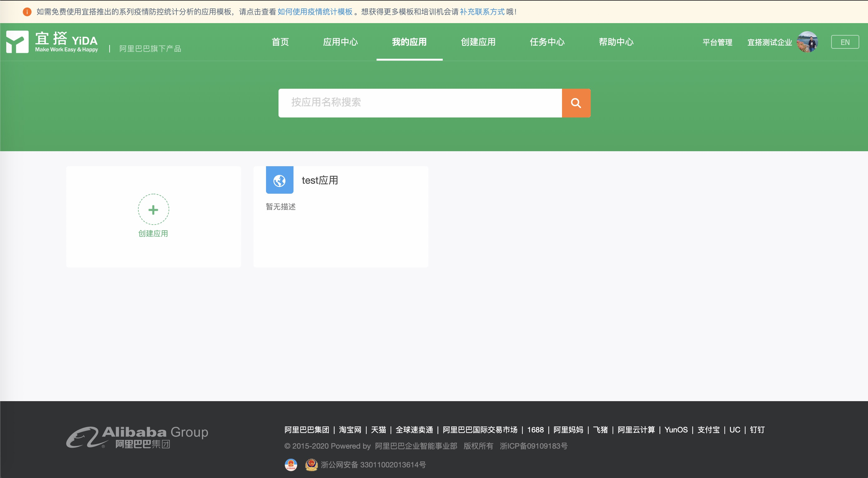This screenshot has height=478, width=868.
Task: Click the Alibaba Group footer logo
Action: [x=137, y=437]
